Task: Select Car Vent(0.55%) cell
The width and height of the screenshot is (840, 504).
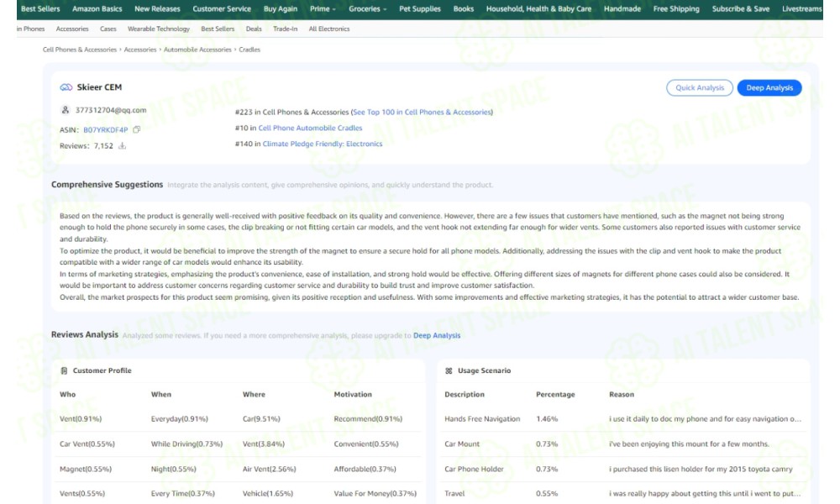Action: [87, 444]
